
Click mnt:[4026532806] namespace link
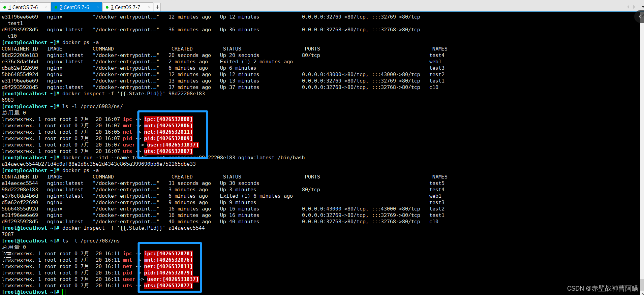(x=168, y=126)
